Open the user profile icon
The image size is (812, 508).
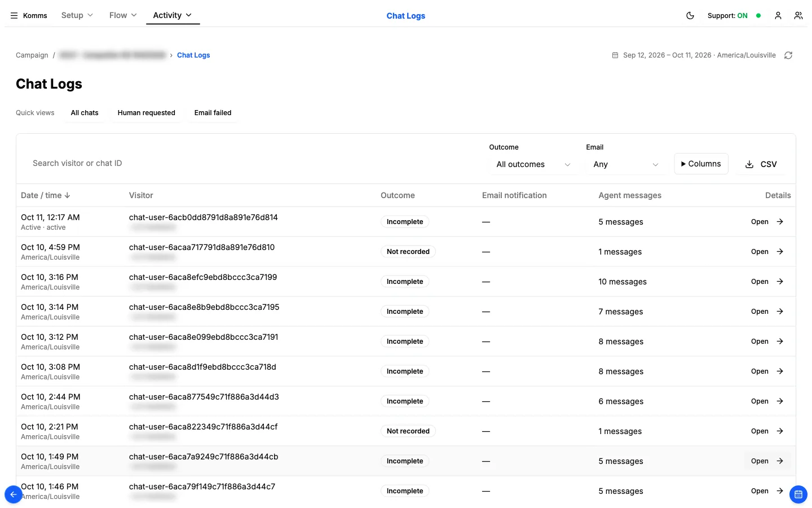coord(778,16)
